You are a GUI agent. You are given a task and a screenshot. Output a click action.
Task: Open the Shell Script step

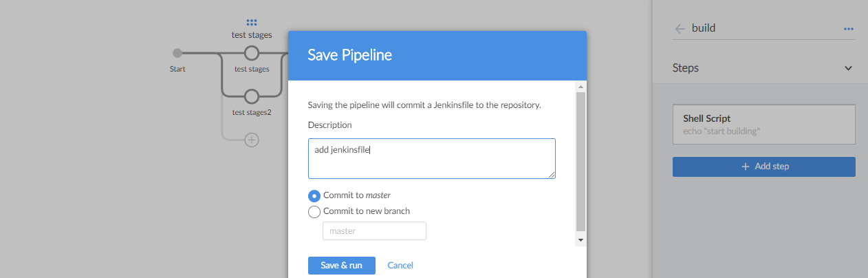(763, 124)
